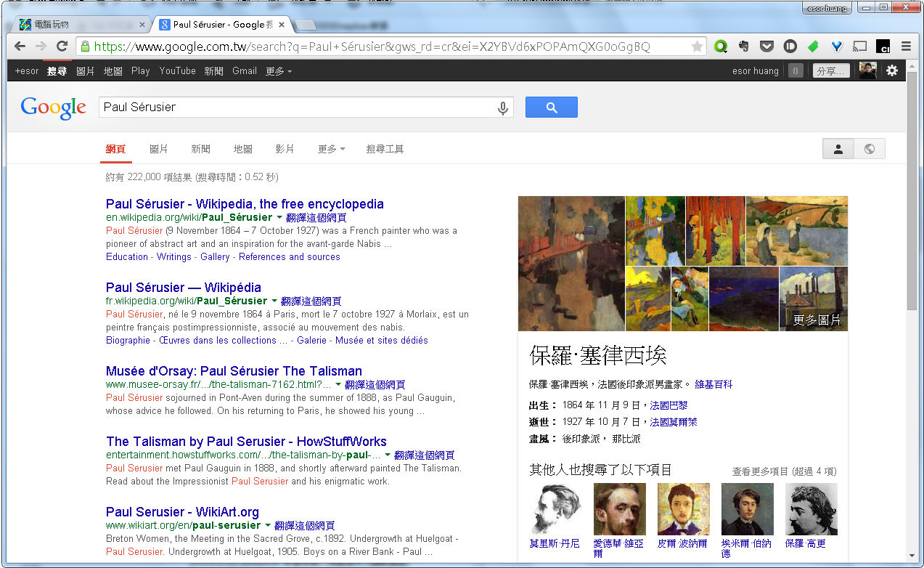The width and height of the screenshot is (924, 568).
Task: Select the 圖片 search tab
Action: click(x=159, y=149)
